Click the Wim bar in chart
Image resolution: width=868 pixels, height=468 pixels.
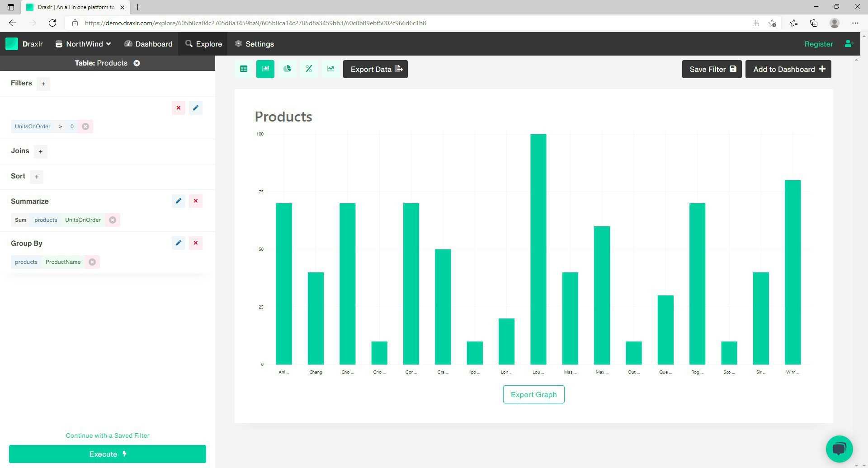(793, 272)
